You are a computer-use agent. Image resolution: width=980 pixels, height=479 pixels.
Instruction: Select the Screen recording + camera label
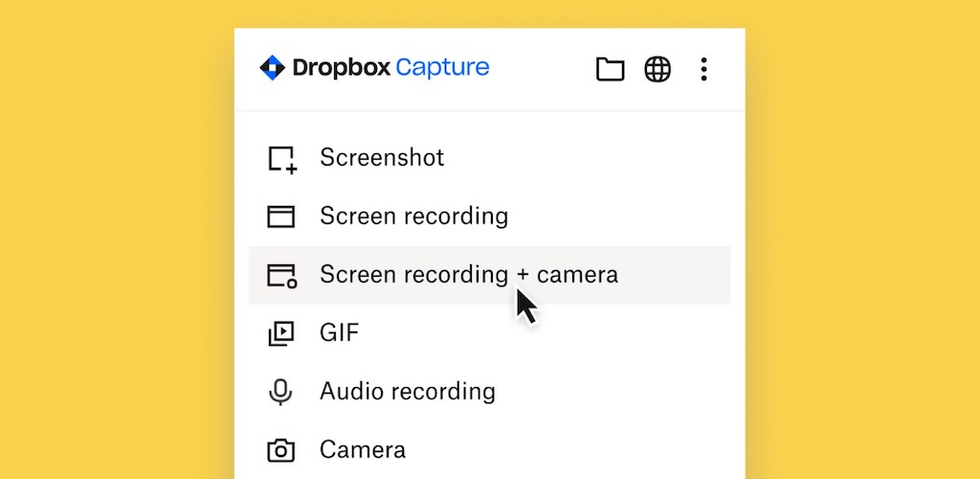[x=468, y=275]
